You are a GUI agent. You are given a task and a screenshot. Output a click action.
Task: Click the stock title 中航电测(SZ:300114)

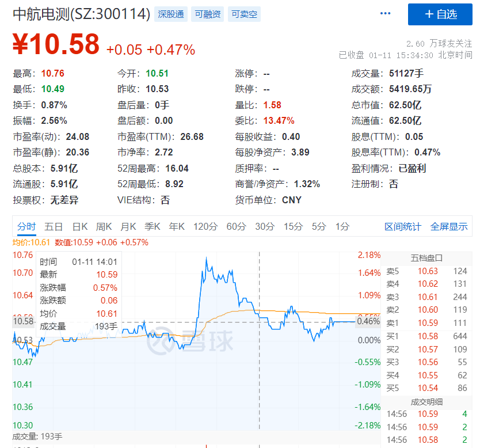click(x=81, y=14)
